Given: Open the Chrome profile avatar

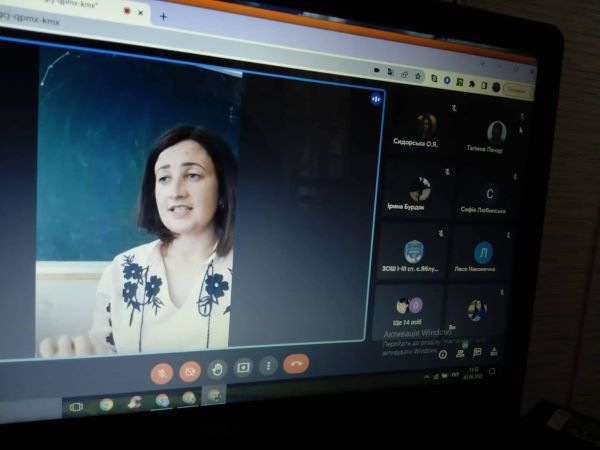Looking at the screenshot, I should click(496, 88).
